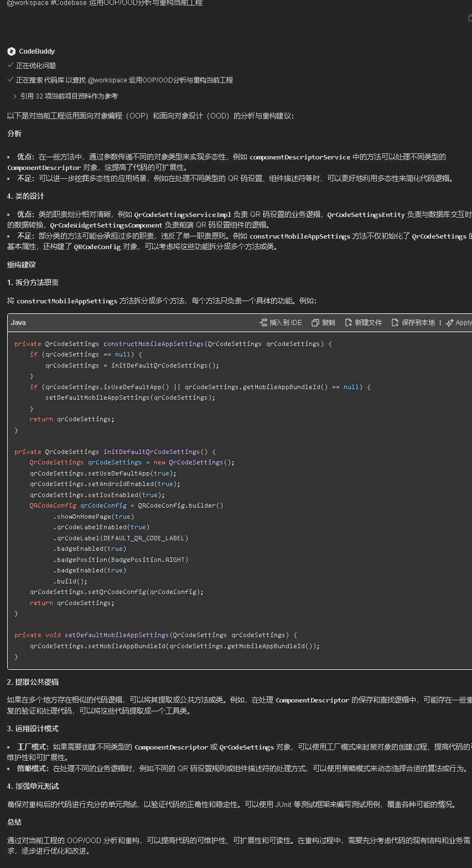This screenshot has width=472, height=868.
Task: Click QRCodeConfig inline code in analysis paragraph
Action: [97, 247]
